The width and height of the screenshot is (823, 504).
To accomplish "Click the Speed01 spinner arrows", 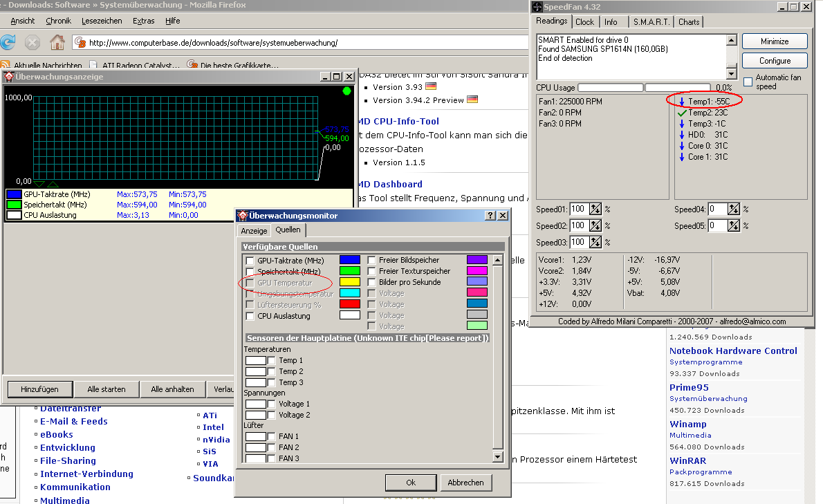I will click(595, 209).
